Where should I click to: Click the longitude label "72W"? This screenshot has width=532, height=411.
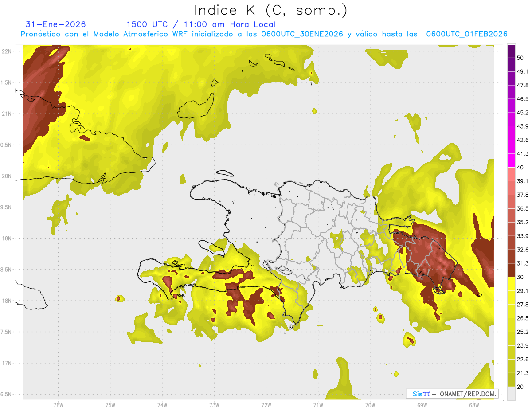(x=266, y=405)
